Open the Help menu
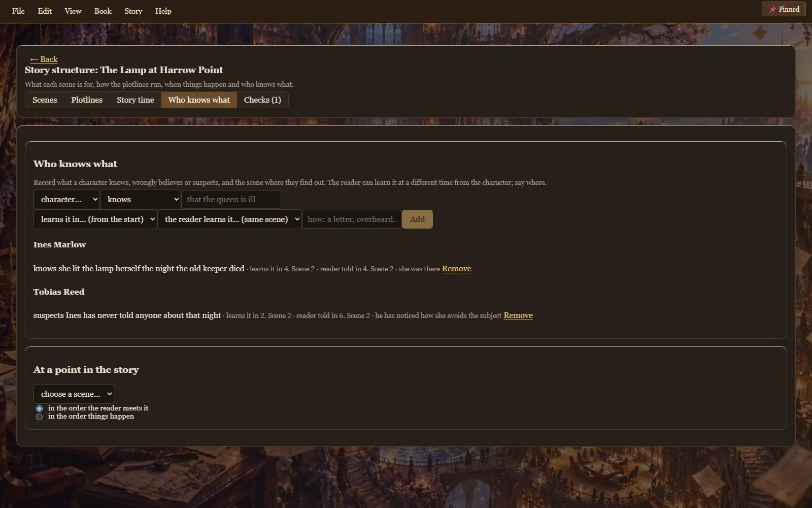 pyautogui.click(x=163, y=11)
